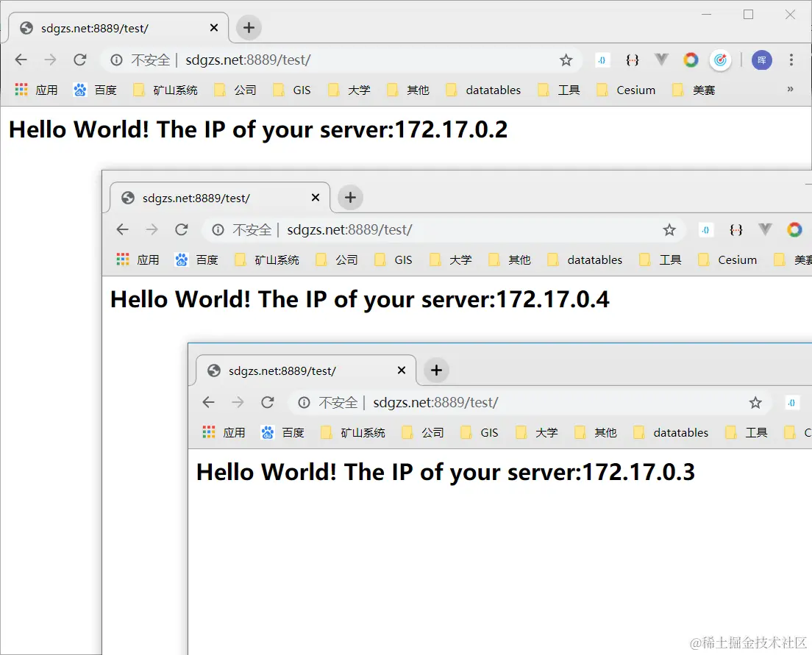This screenshot has height=655, width=812.
Task: Open 美赛 bookmark folder in top window
Action: tap(694, 90)
